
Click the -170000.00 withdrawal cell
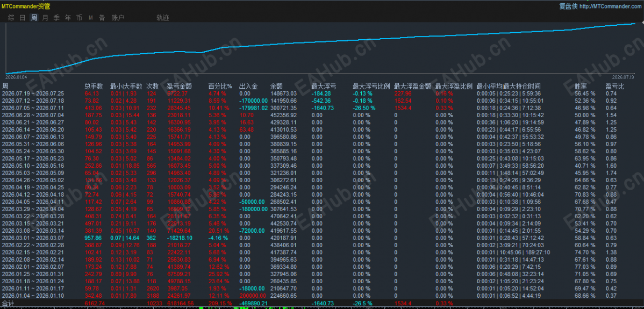tap(253, 100)
